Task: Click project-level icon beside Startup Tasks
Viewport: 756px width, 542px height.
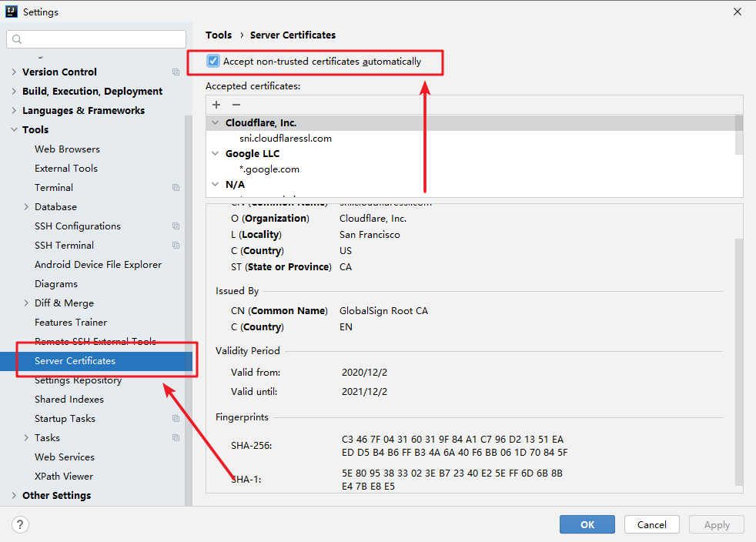Action: 176,419
